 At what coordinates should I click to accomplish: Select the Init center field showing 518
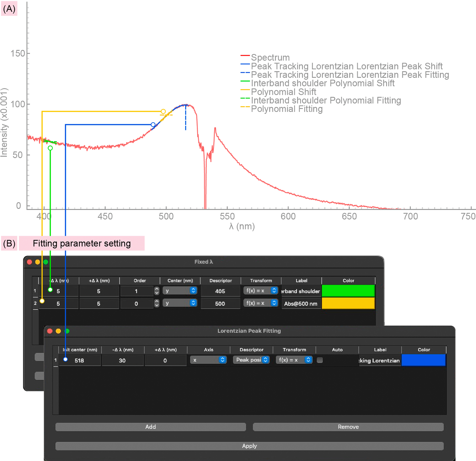(80, 360)
